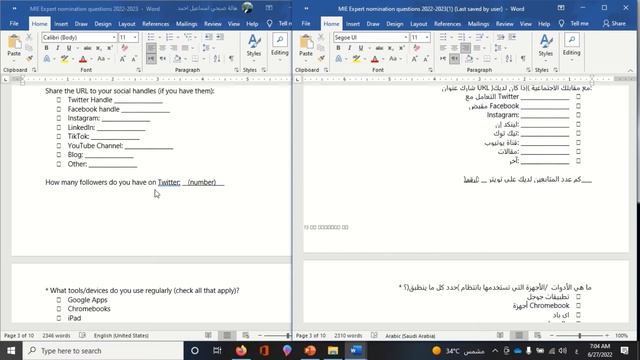
Task: Click the taskbar clock showing 7:04 AM
Action: [x=600, y=350]
